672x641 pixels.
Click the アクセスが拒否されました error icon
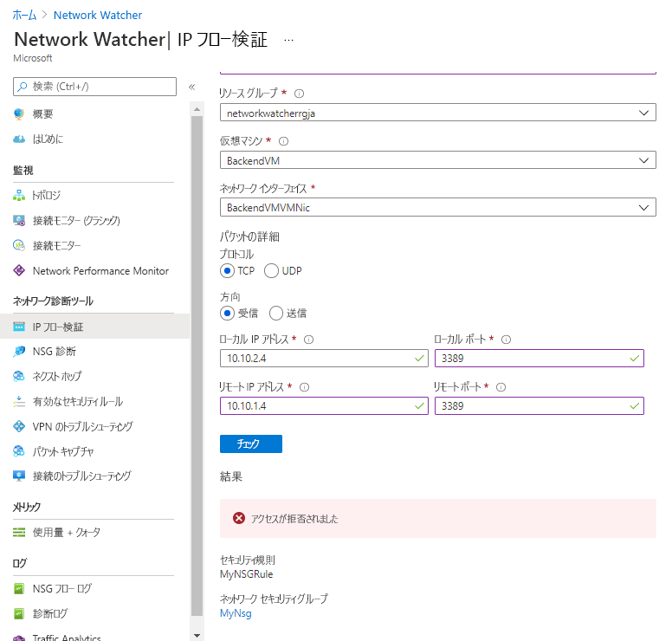(x=239, y=518)
